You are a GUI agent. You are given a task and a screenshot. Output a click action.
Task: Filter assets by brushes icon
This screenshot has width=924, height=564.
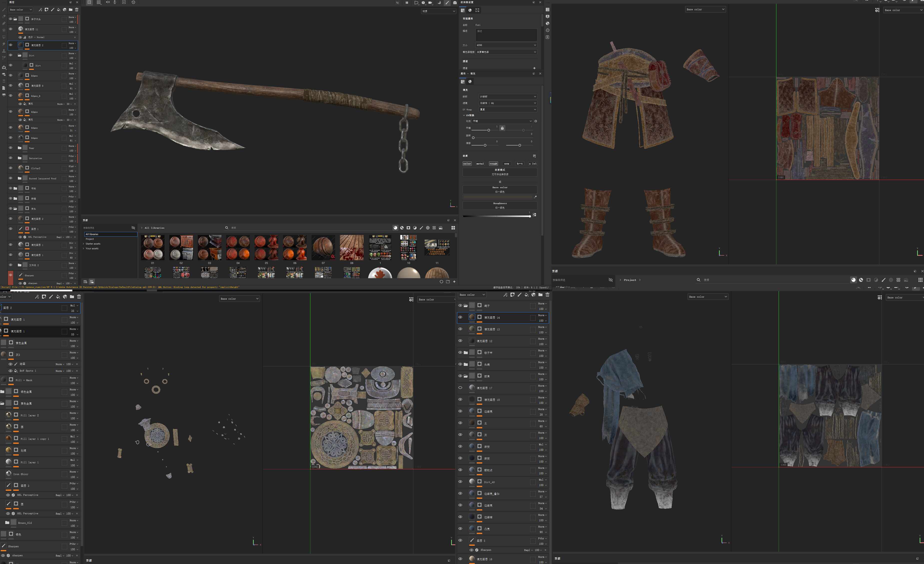(421, 228)
